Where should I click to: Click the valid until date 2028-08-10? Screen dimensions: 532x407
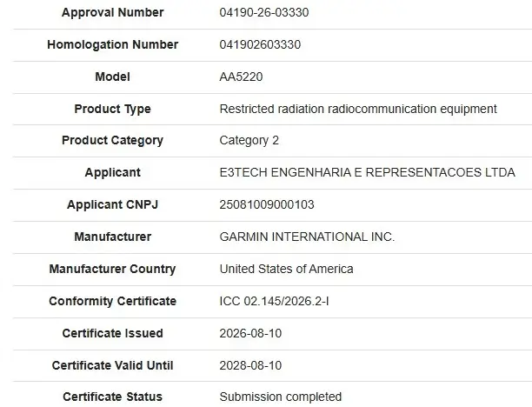pos(250,365)
